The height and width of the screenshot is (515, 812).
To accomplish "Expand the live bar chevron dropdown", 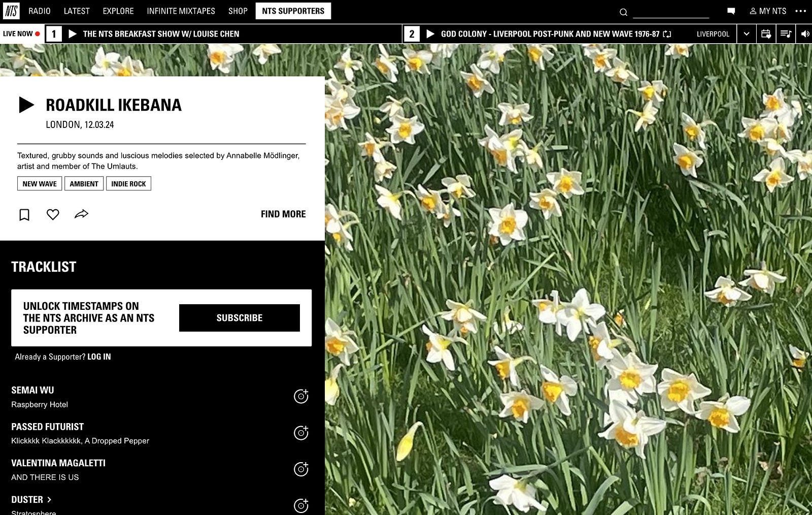I will click(x=747, y=34).
